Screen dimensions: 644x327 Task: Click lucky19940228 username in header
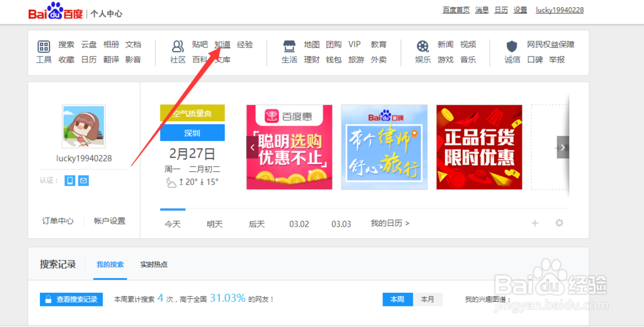click(x=560, y=10)
